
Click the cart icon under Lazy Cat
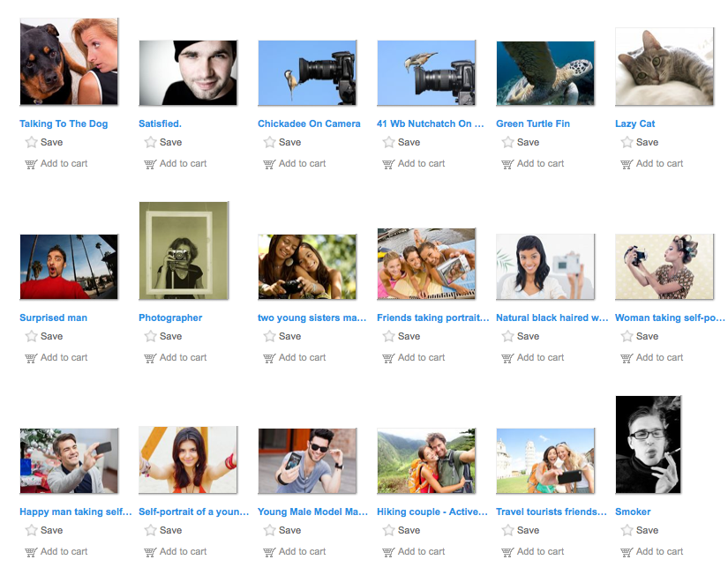click(627, 164)
